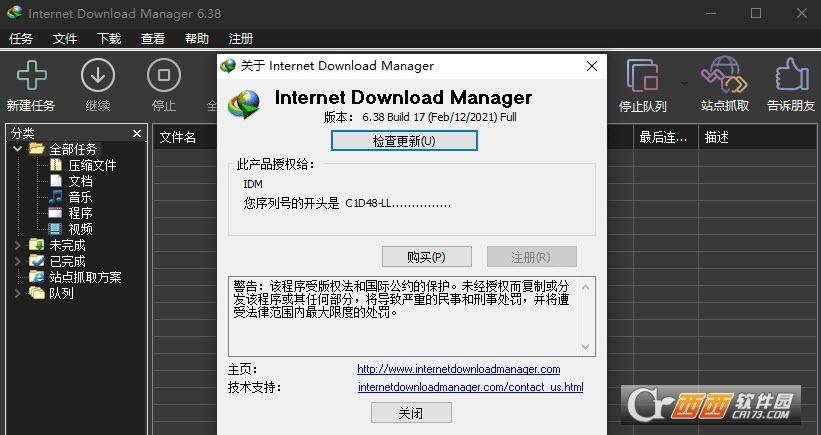Expand the 已完成 tree node
This screenshot has width=821, height=435.
[17, 261]
